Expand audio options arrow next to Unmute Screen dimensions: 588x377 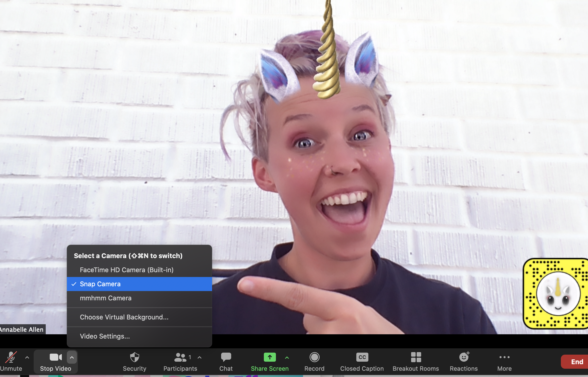(27, 357)
